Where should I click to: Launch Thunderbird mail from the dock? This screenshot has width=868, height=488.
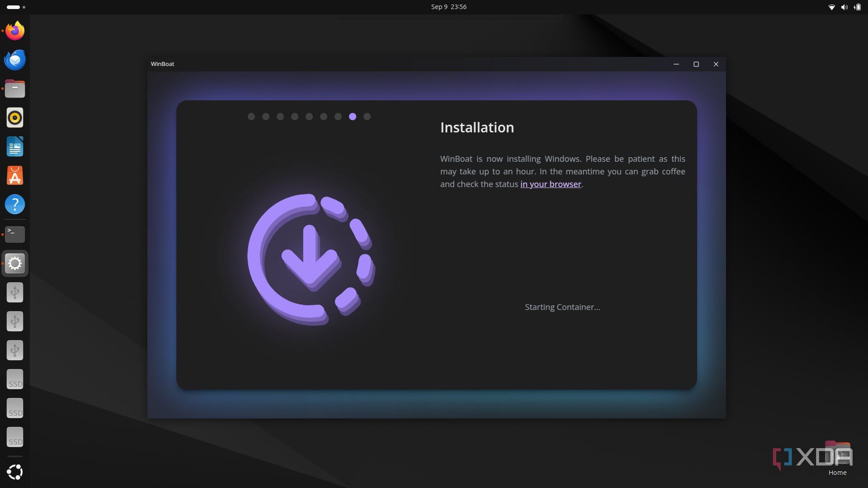15,60
